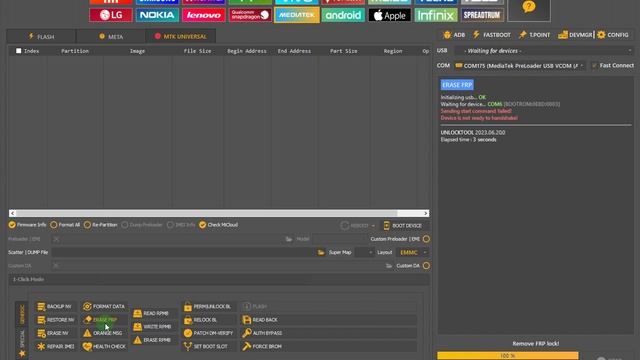The width and height of the screenshot is (640, 360).
Task: Click Partition column header
Action: 75,51
